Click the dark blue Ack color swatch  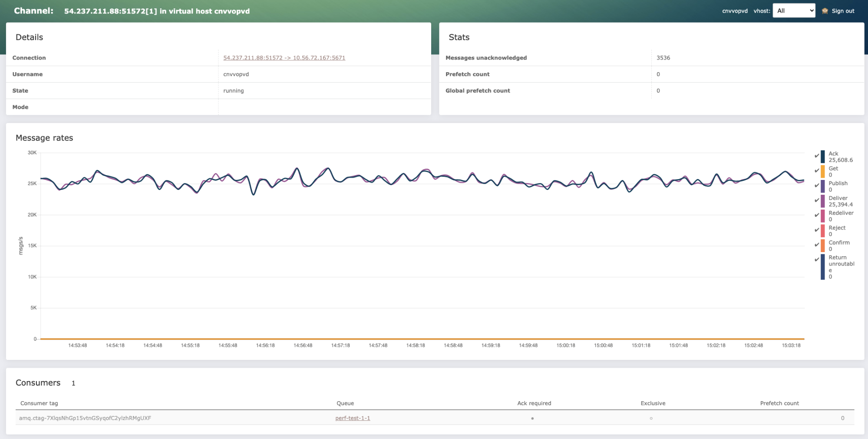point(822,156)
